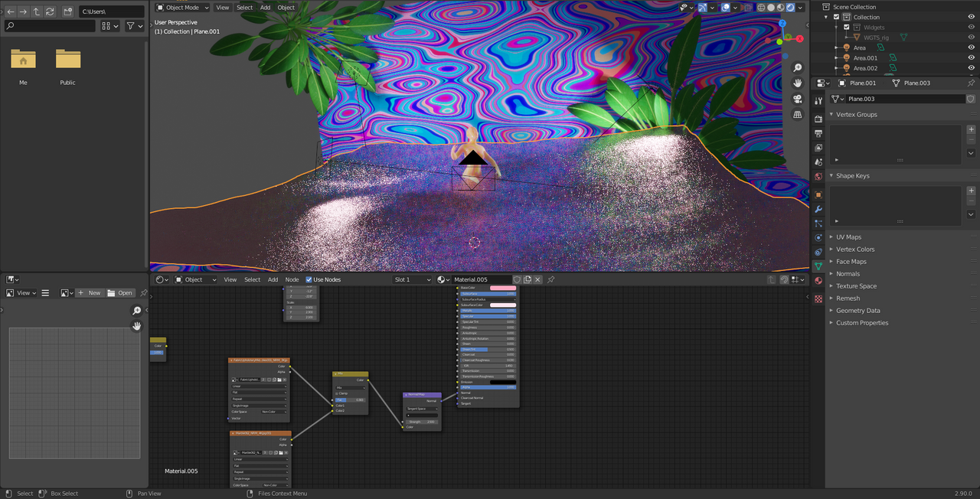Click the New image button
This screenshot has height=499, width=980.
[90, 292]
